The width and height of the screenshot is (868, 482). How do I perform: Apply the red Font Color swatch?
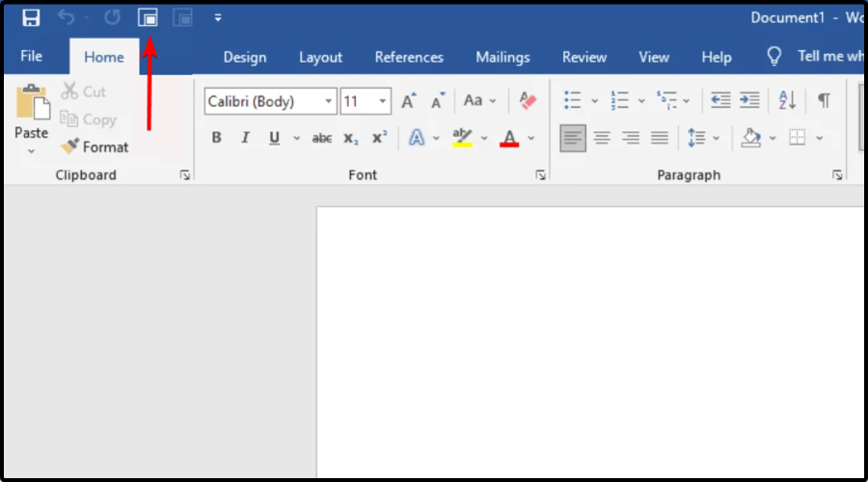(x=509, y=138)
